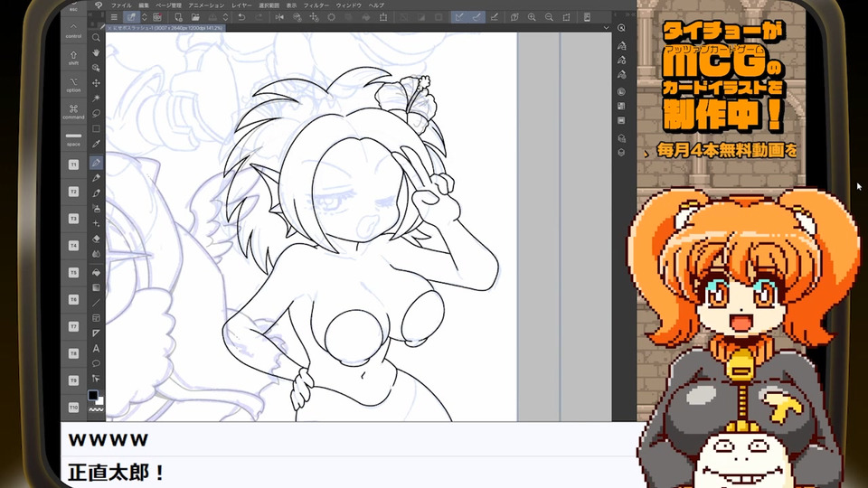Viewport: 868px width, 488px height.
Task: Click the New document icon
Action: coord(178,17)
